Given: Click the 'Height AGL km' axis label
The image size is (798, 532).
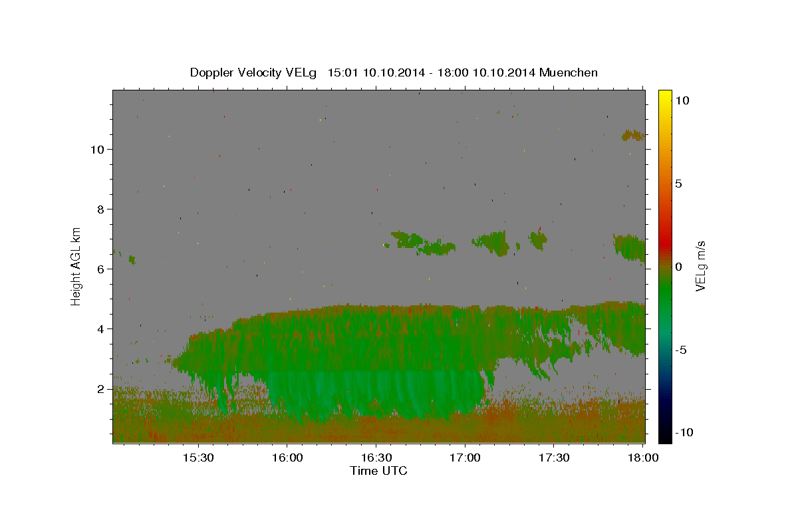Looking at the screenshot, I should [x=76, y=266].
